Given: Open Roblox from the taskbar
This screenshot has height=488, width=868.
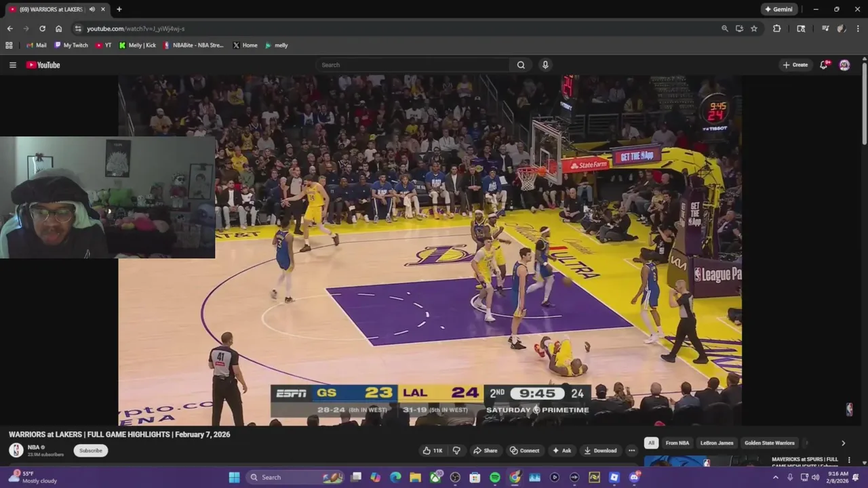Looking at the screenshot, I should 614,477.
